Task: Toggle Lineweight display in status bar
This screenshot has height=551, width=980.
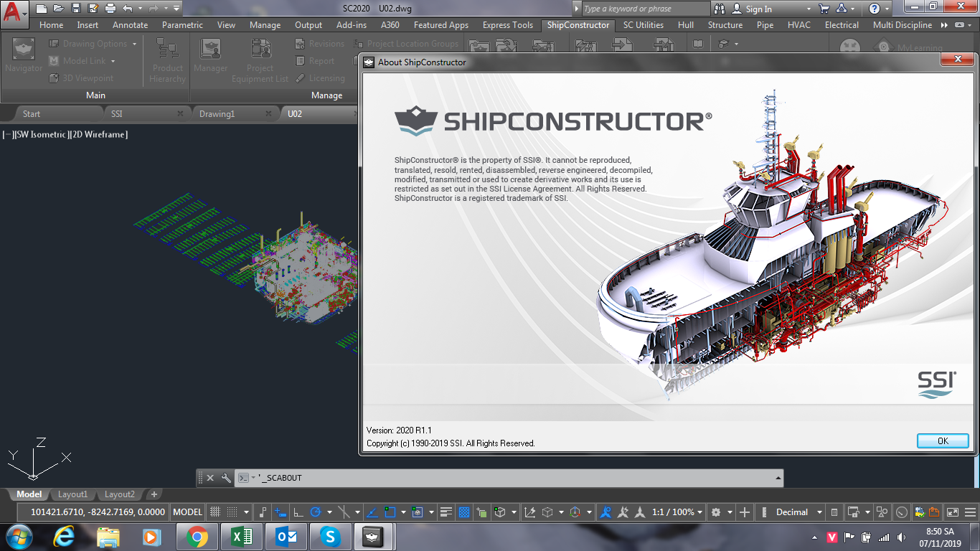Action: 446,512
